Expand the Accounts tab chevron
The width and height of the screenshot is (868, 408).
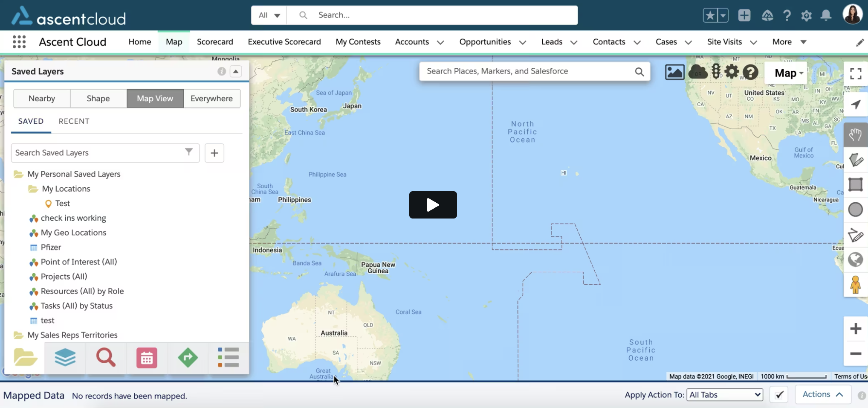coord(440,42)
